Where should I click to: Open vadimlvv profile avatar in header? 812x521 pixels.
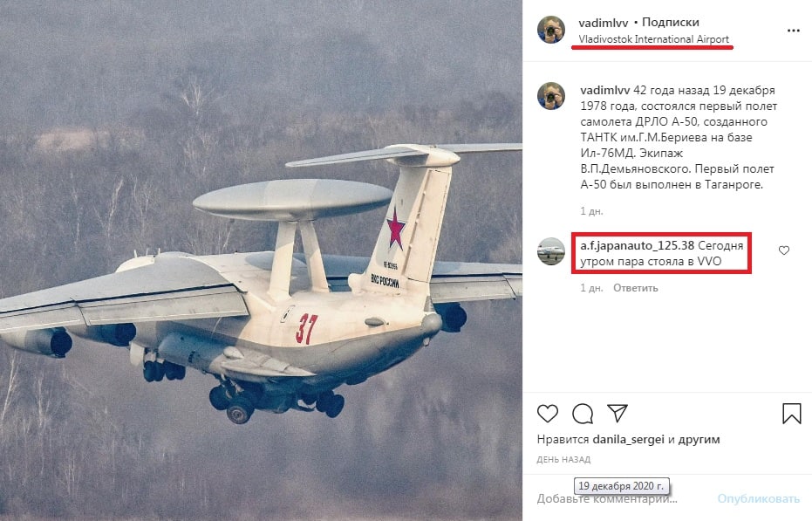[x=551, y=30]
